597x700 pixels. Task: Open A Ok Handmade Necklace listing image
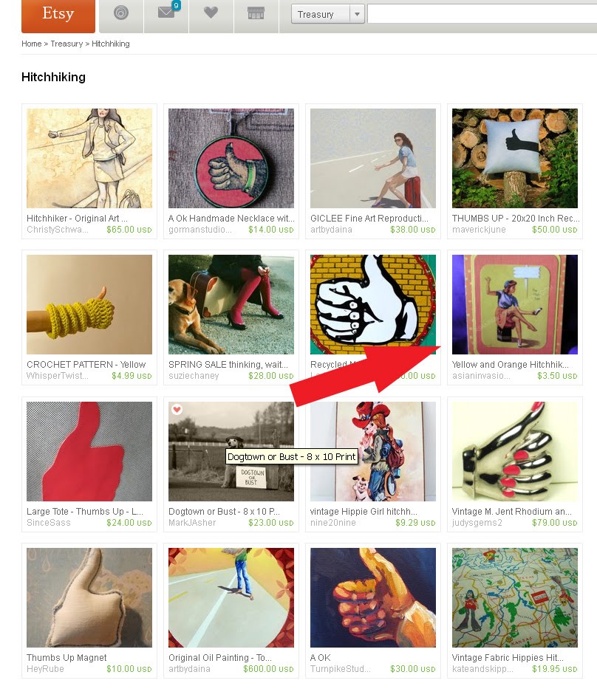click(x=231, y=158)
